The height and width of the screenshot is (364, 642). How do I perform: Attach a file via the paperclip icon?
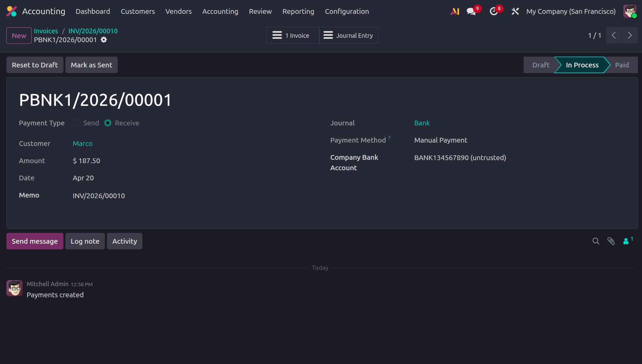611,241
